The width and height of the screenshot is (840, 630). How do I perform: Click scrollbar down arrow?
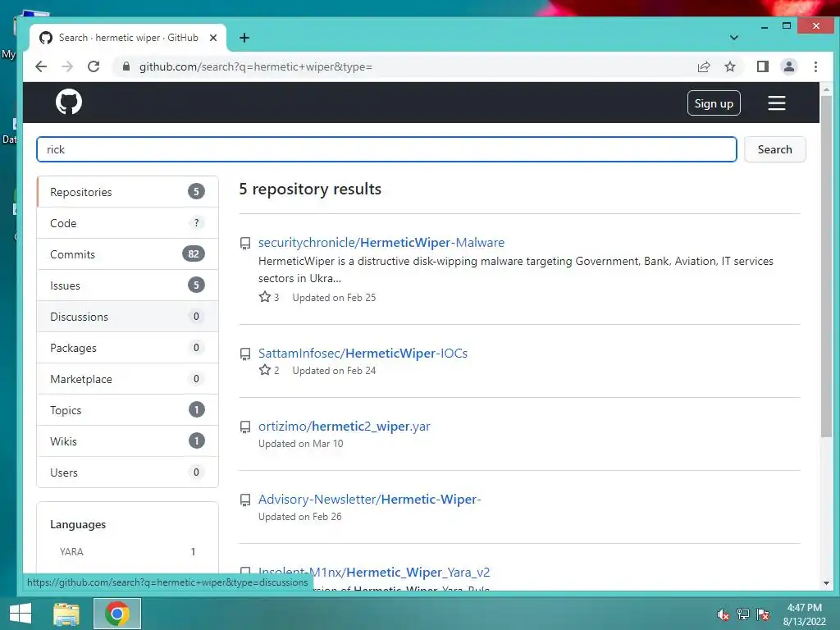coord(825,583)
